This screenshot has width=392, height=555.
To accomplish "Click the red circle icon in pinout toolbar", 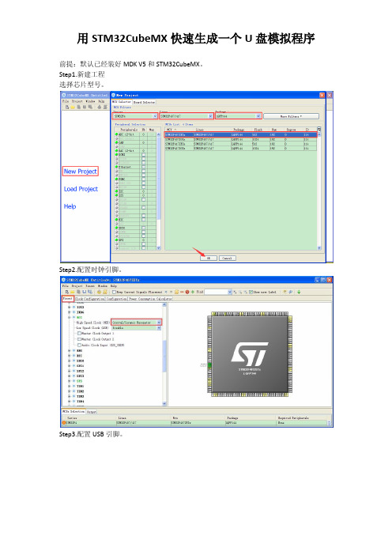I will (x=187, y=292).
